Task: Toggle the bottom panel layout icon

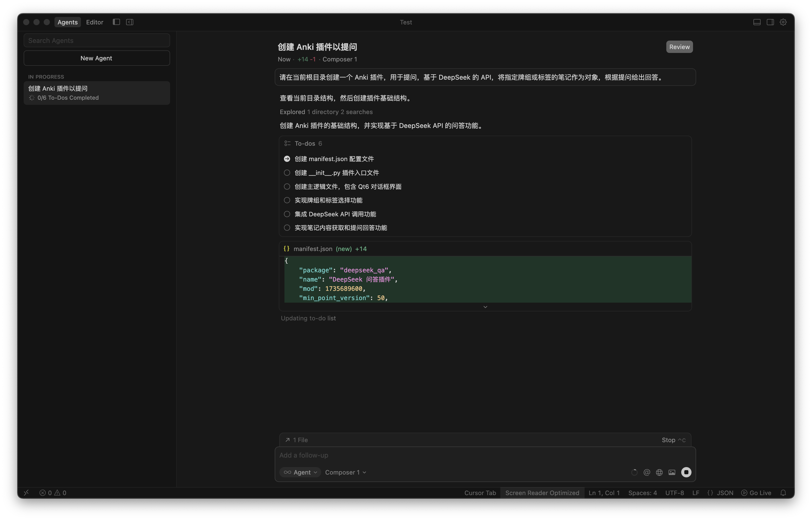Action: pos(757,22)
